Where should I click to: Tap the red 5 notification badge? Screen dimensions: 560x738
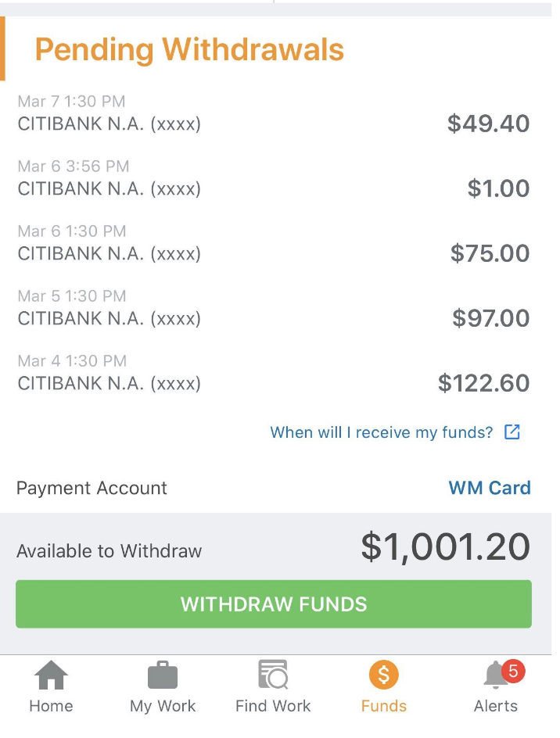[x=513, y=670]
